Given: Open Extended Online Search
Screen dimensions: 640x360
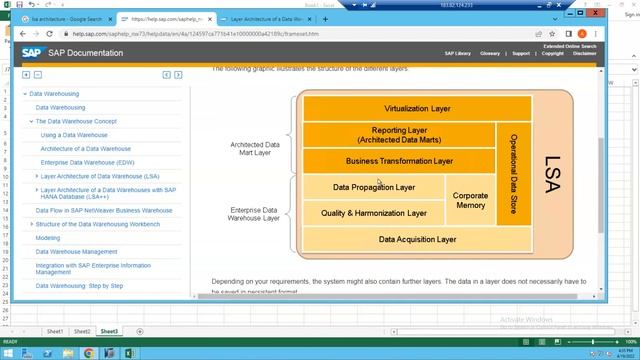Looking at the screenshot, I should coord(570,46).
